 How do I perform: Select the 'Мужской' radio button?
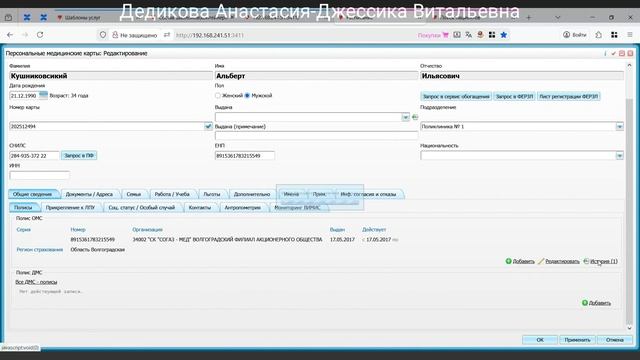(247, 96)
